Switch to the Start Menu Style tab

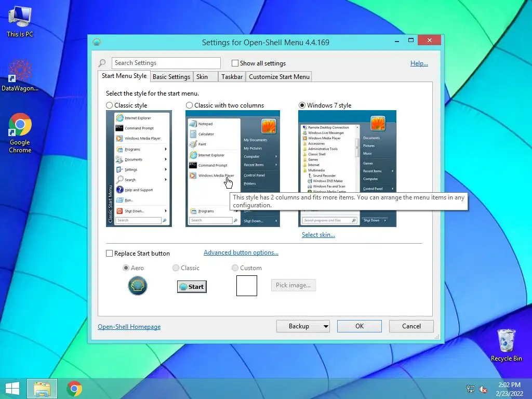(x=124, y=76)
